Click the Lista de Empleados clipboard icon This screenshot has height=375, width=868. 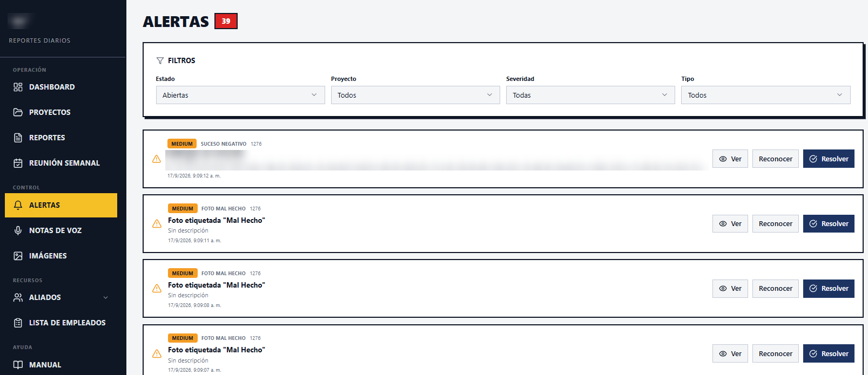[18, 323]
